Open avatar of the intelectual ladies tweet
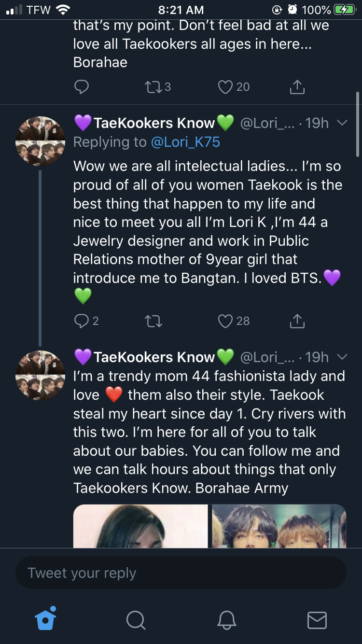The height and width of the screenshot is (644, 362). point(41,141)
